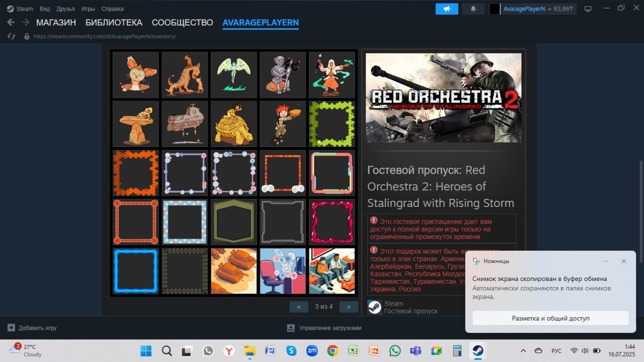Select the gamepad-decorated avatar frame
The width and height of the screenshot is (644, 362).
tap(283, 173)
